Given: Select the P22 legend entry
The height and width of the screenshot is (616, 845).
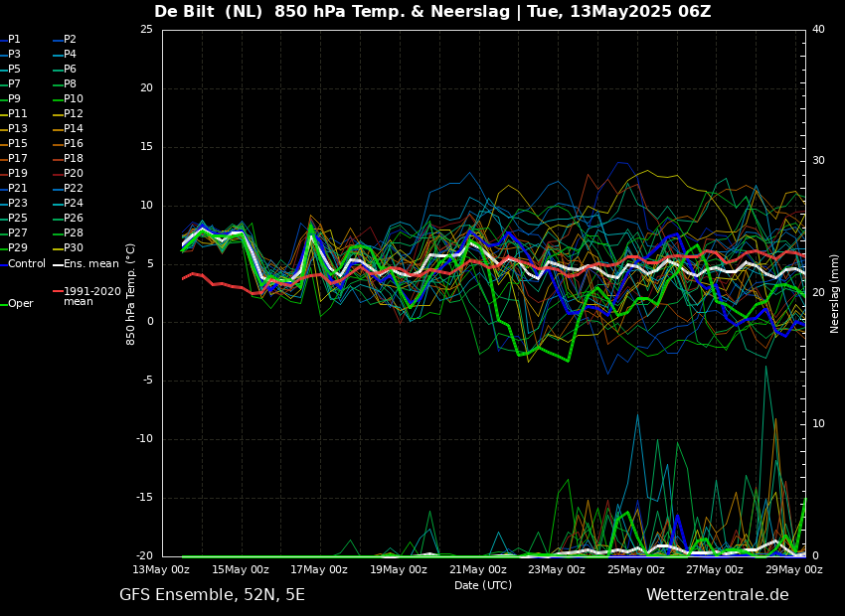Looking at the screenshot, I should [74, 189].
